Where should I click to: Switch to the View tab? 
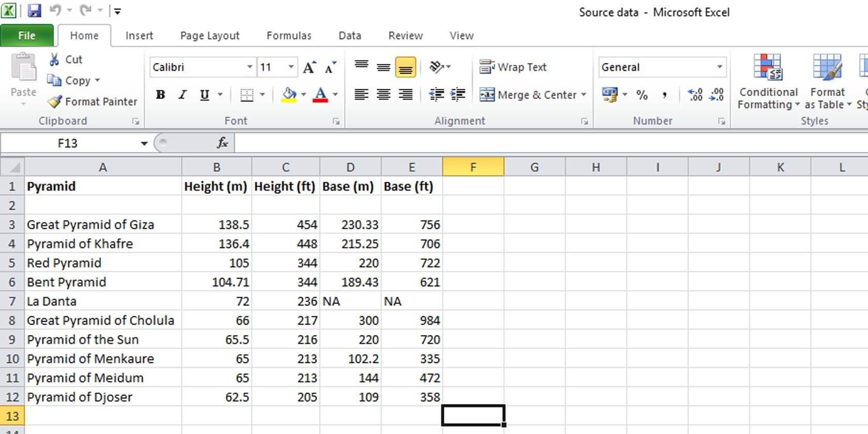[461, 36]
